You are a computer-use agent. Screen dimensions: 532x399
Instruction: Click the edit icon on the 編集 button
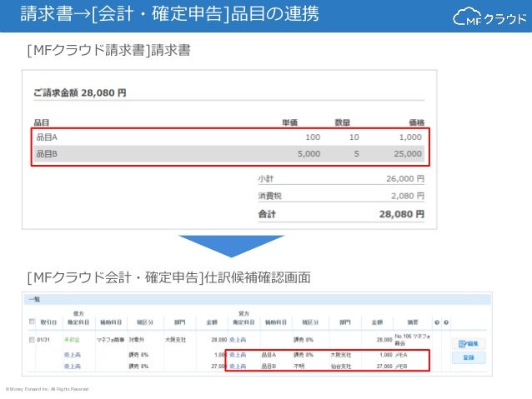coord(463,344)
